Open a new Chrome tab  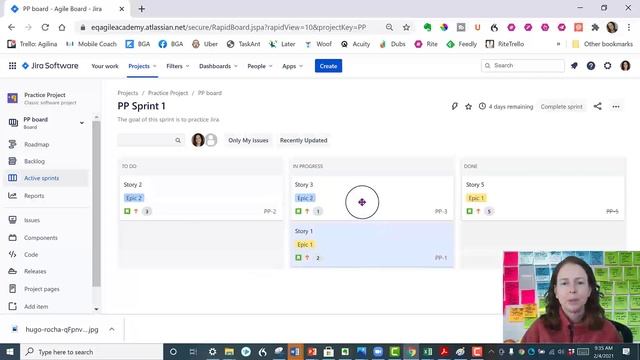(x=142, y=9)
